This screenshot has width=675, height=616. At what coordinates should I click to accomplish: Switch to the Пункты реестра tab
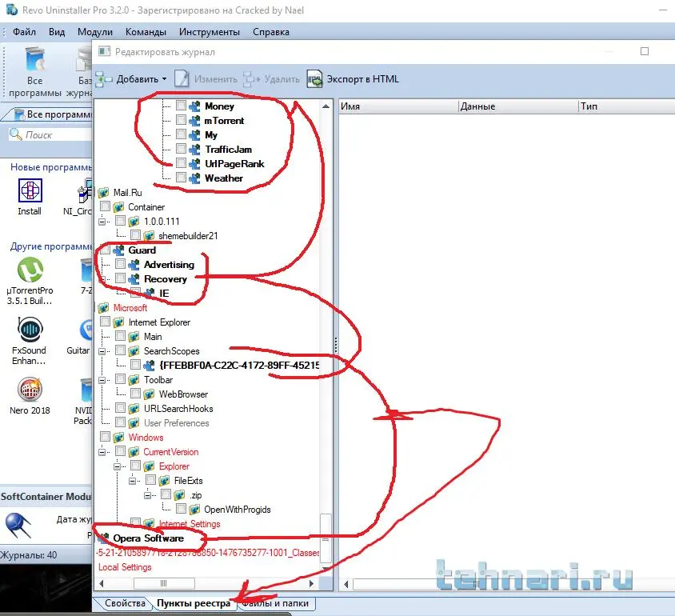(x=194, y=603)
